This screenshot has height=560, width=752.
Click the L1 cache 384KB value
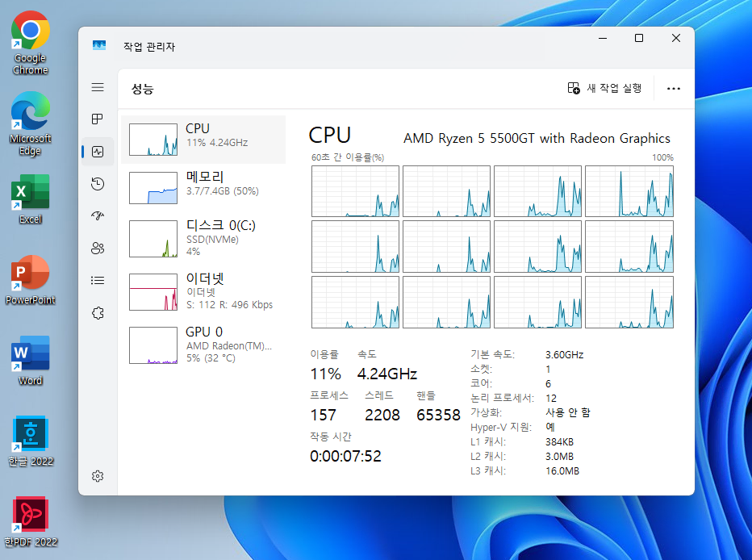(559, 441)
